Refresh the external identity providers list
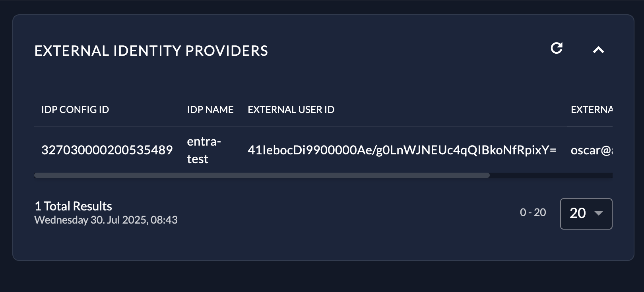 (557, 48)
